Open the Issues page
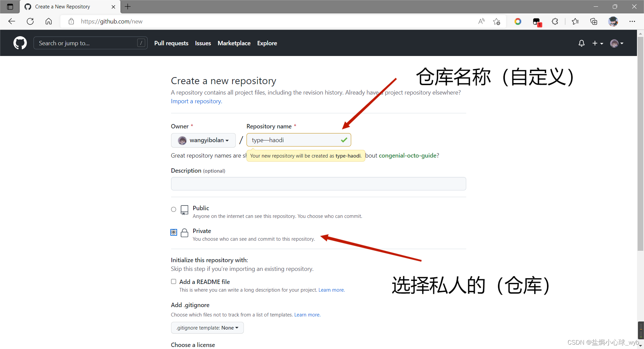Image resolution: width=644 pixels, height=349 pixels. (x=203, y=43)
